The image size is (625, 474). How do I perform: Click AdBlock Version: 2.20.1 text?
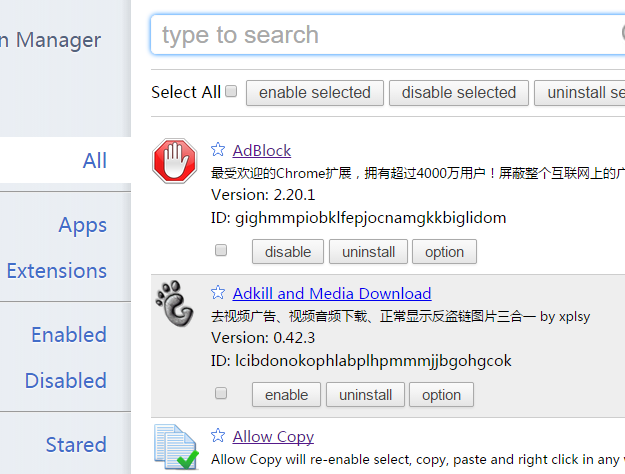click(x=263, y=195)
